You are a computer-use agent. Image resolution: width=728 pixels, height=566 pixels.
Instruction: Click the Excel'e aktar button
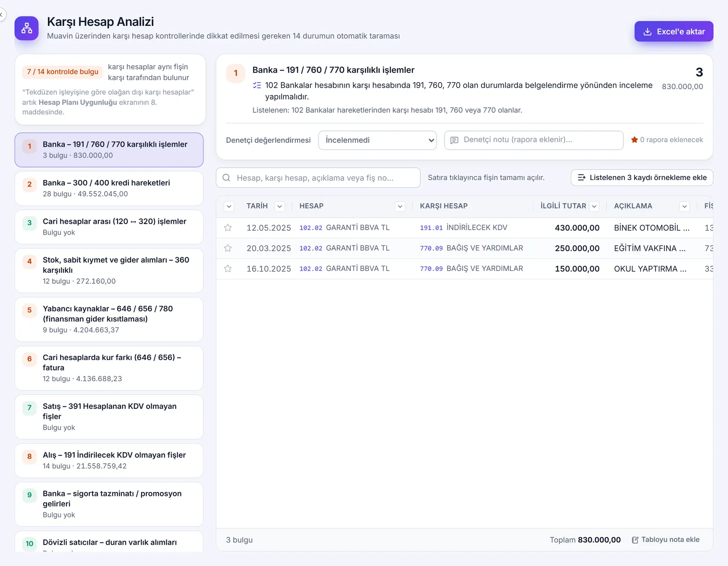[674, 31]
